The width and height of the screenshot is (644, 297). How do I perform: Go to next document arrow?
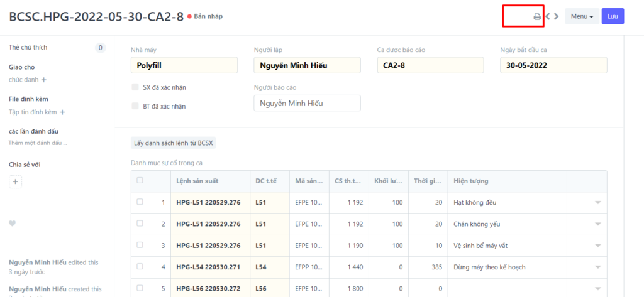coord(557,16)
